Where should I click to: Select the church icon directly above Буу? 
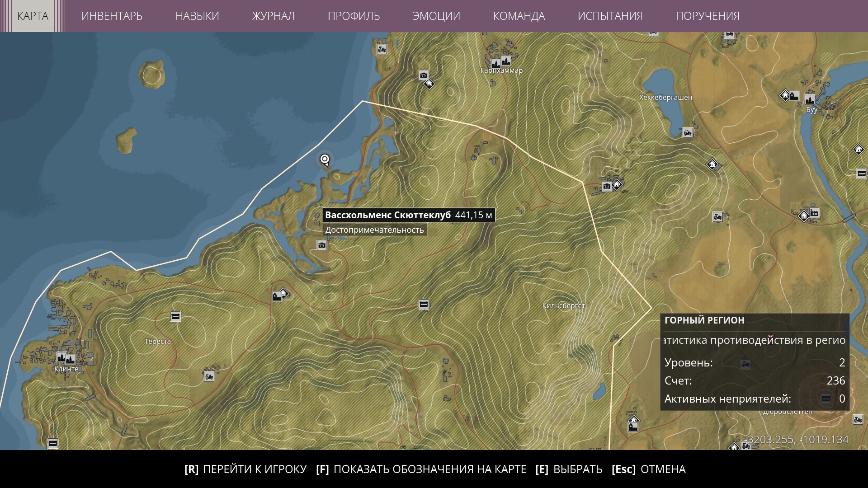pyautogui.click(x=810, y=99)
